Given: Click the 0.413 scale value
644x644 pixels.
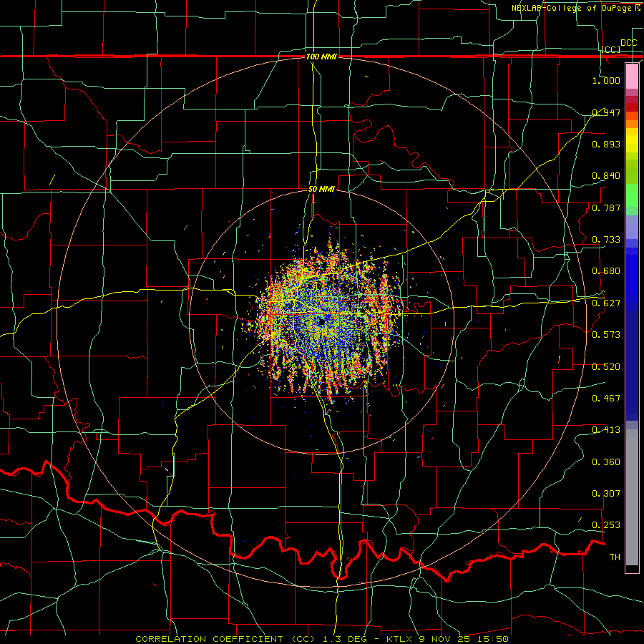Looking at the screenshot, I should (606, 430).
